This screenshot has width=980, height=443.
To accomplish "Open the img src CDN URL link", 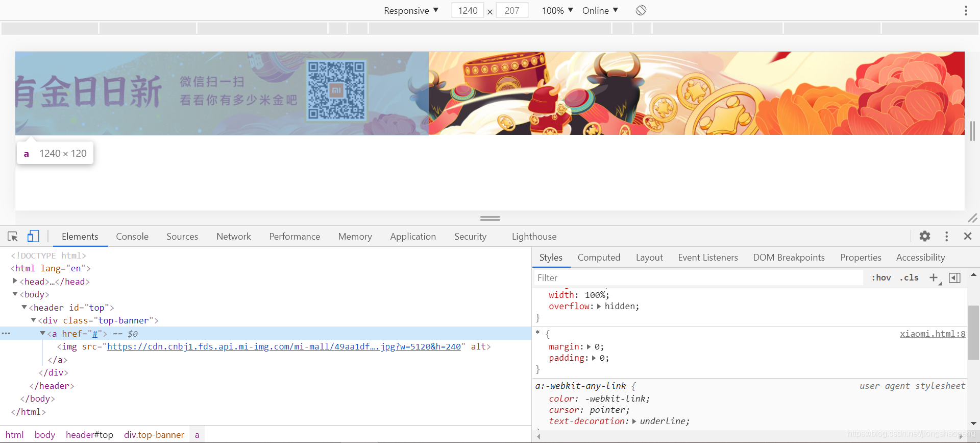I will 284,346.
